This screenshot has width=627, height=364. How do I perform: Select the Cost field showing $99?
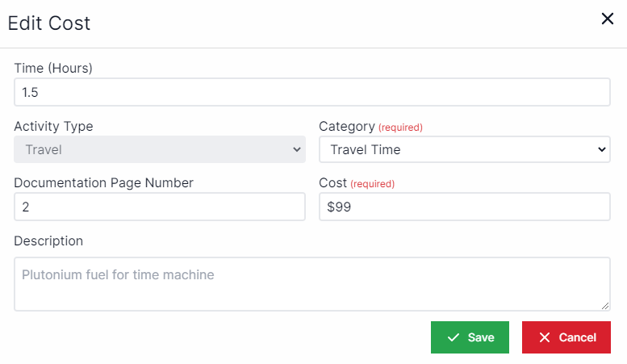464,207
